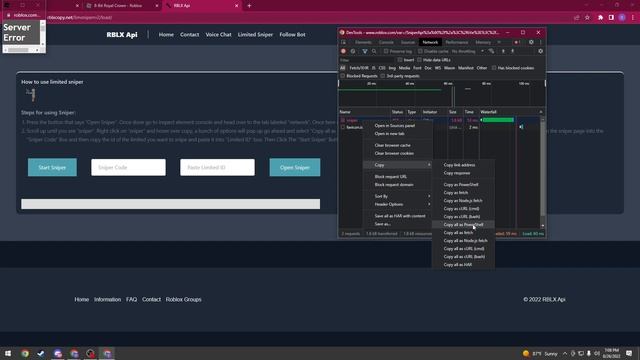This screenshot has height=360, width=640.
Task: Bookmark this page with the star icon
Action: click(587, 18)
